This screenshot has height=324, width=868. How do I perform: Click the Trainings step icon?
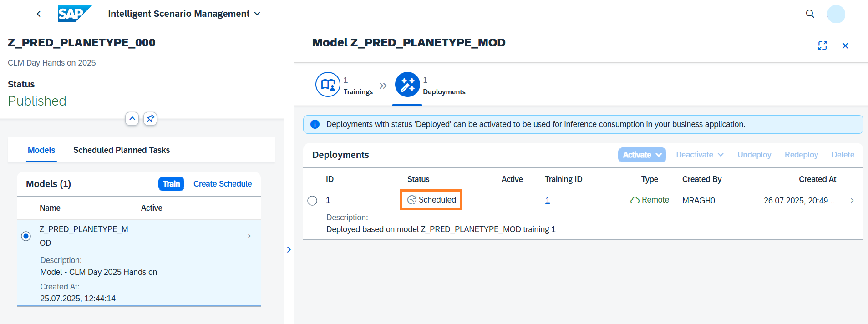coord(328,85)
